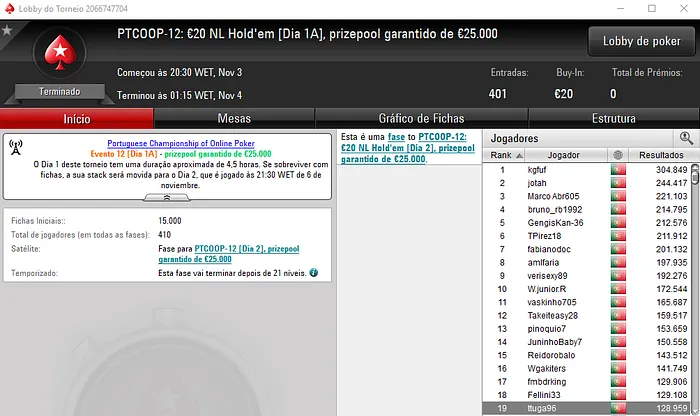Select player Fellini33 row
Screen dimensions: 700x416
coord(587,395)
